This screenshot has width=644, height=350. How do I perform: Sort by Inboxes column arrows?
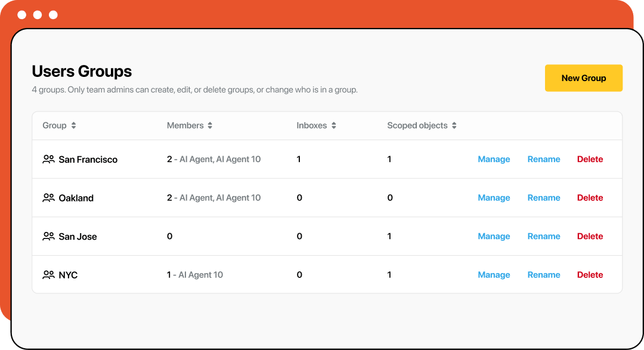(x=334, y=125)
